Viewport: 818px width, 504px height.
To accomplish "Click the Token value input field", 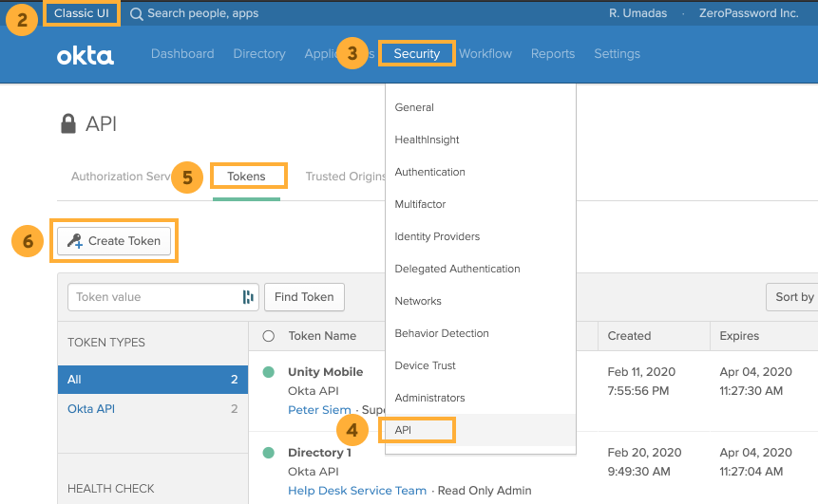I will 152,297.
